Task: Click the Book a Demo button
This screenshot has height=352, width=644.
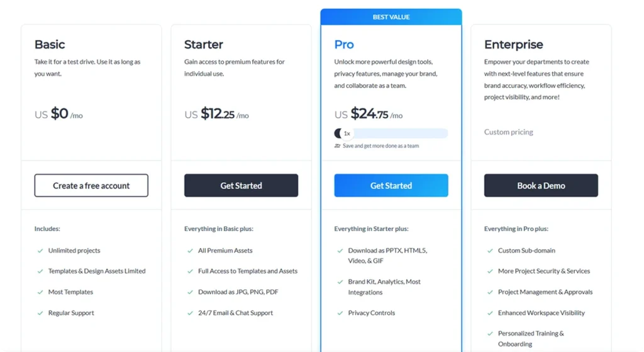Action: [541, 186]
